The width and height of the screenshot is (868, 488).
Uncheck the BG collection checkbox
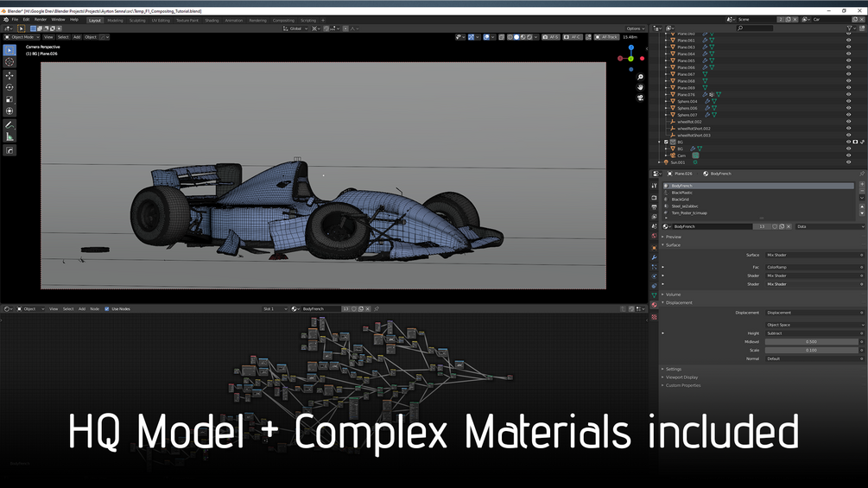pyautogui.click(x=666, y=143)
